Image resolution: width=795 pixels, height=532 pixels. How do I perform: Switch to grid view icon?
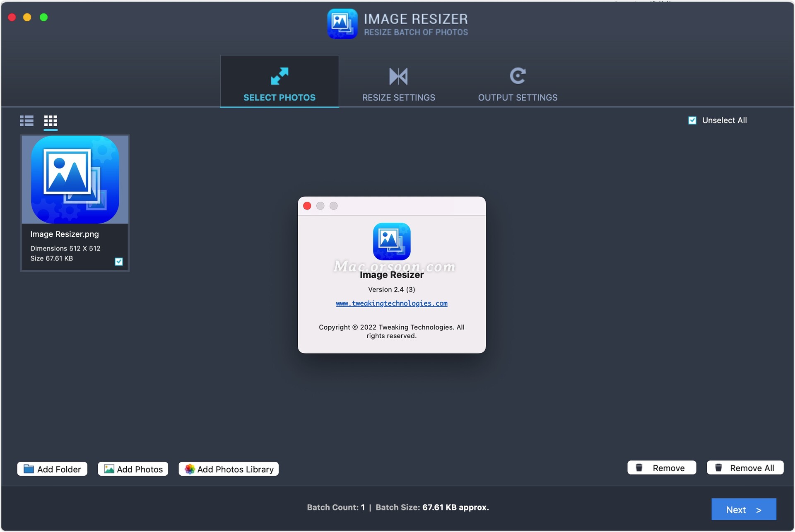coord(51,121)
